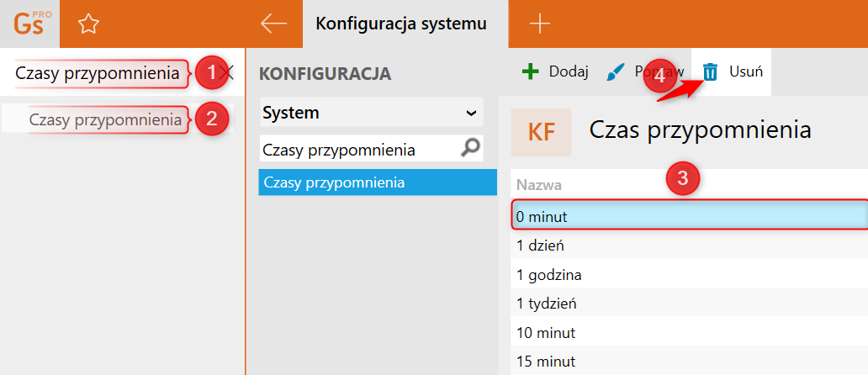Screen dimensions: 868x375
Task: Select the 0 minut row
Action: click(x=688, y=216)
